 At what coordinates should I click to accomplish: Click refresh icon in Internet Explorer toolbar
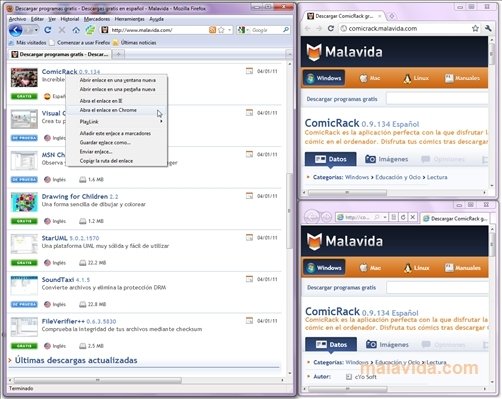[403, 217]
